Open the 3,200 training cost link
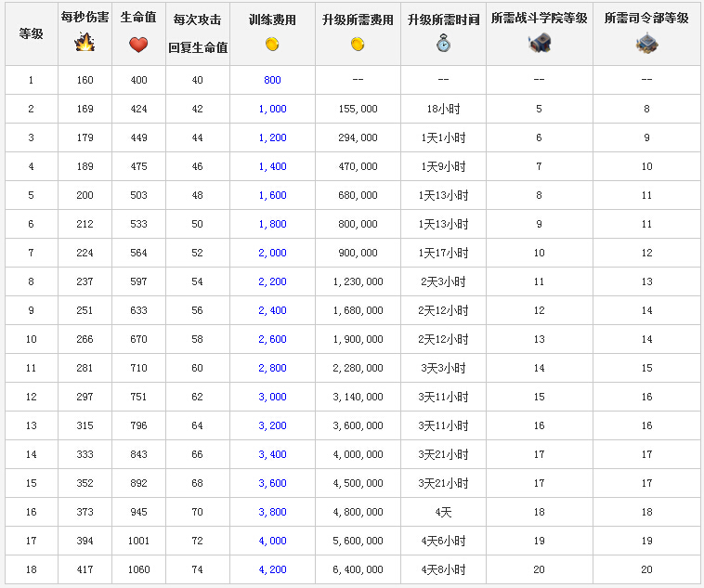Image resolution: width=704 pixels, height=588 pixels. (272, 425)
